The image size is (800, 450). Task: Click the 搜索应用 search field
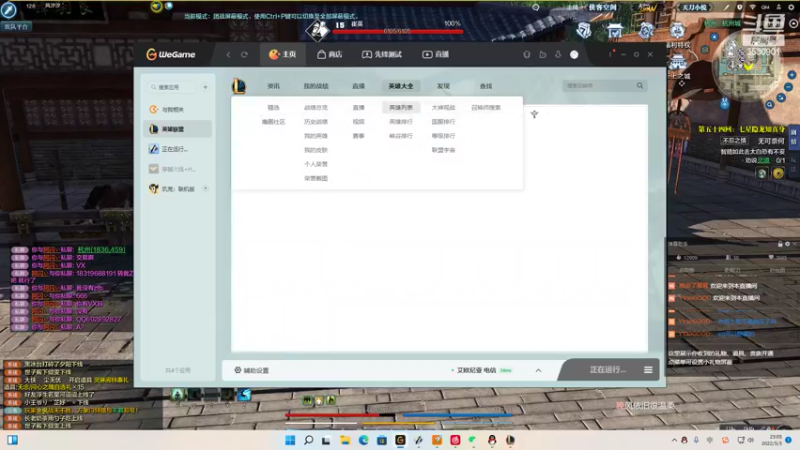pos(172,87)
